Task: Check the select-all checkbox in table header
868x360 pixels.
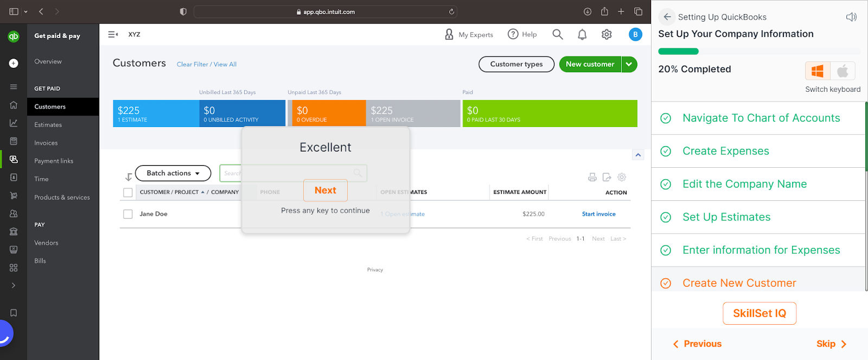Action: (x=128, y=193)
